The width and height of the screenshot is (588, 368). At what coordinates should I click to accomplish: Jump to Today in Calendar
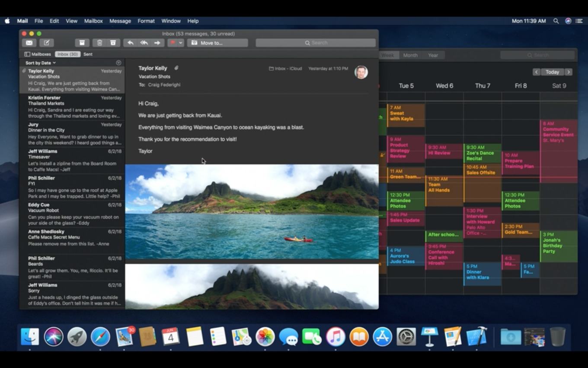coord(552,72)
